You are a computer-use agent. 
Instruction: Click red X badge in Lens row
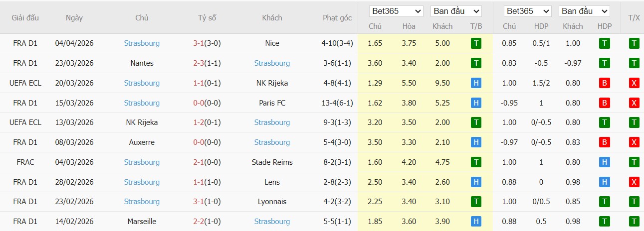[634, 182]
